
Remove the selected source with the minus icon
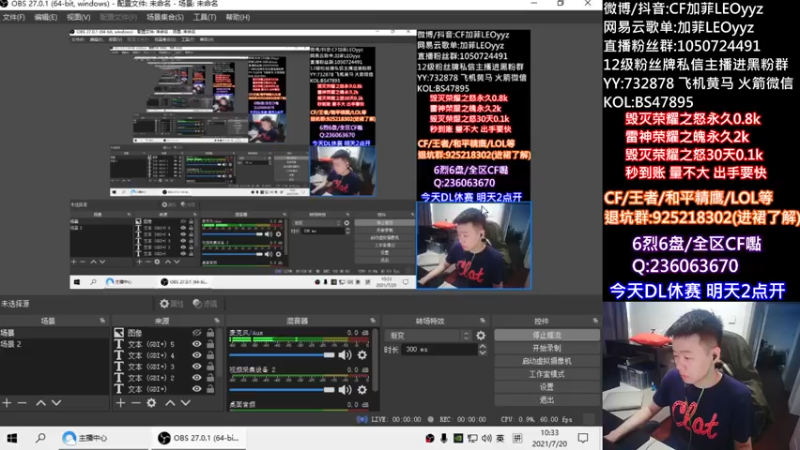(136, 403)
